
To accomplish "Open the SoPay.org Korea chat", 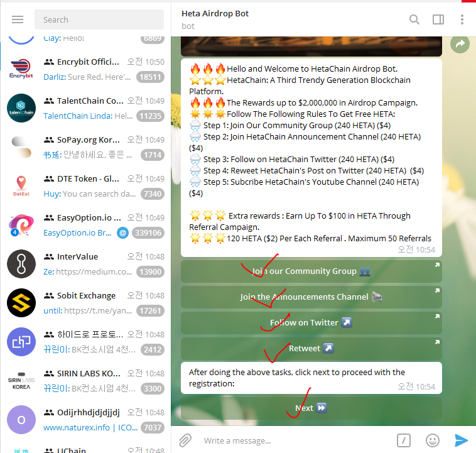I will tap(85, 147).
